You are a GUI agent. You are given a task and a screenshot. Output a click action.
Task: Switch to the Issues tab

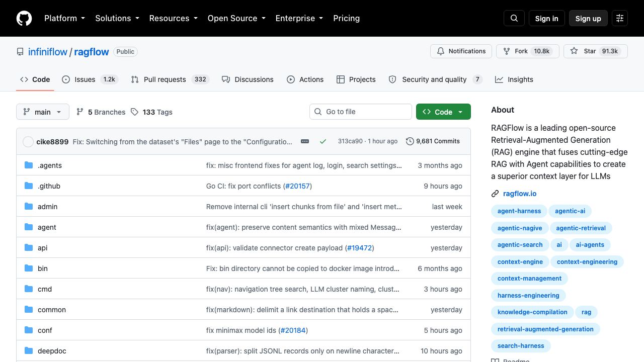click(90, 79)
